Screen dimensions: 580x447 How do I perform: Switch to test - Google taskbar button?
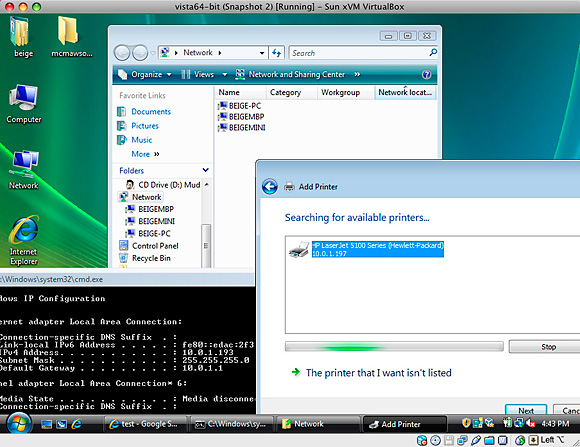(145, 424)
